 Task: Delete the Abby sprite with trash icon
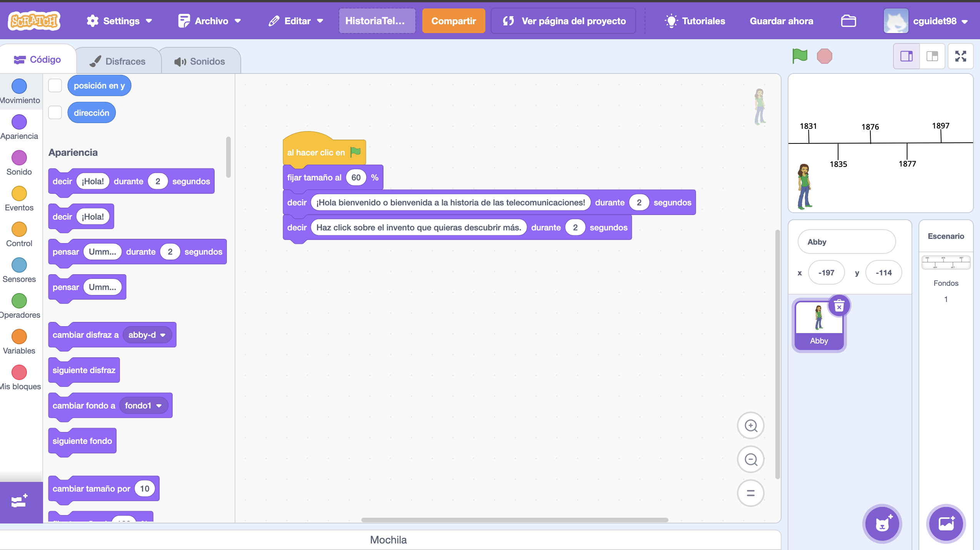pyautogui.click(x=839, y=306)
